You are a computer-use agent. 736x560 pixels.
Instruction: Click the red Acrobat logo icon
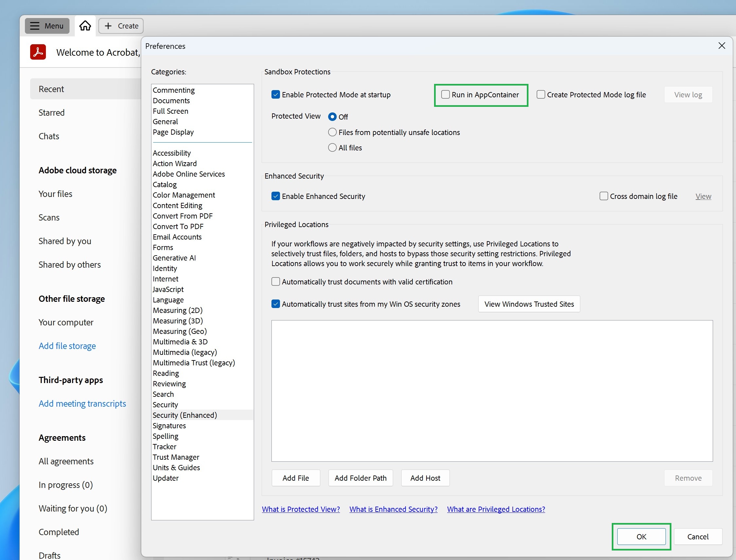(38, 52)
